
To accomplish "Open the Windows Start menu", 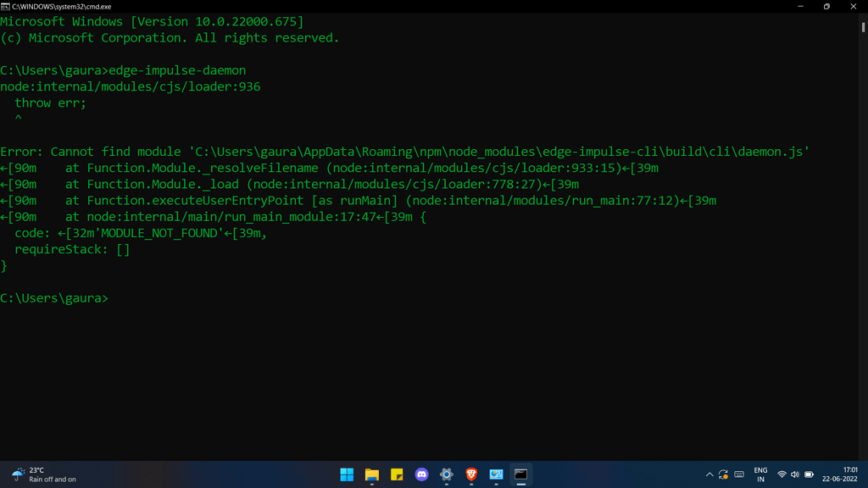I will [347, 474].
